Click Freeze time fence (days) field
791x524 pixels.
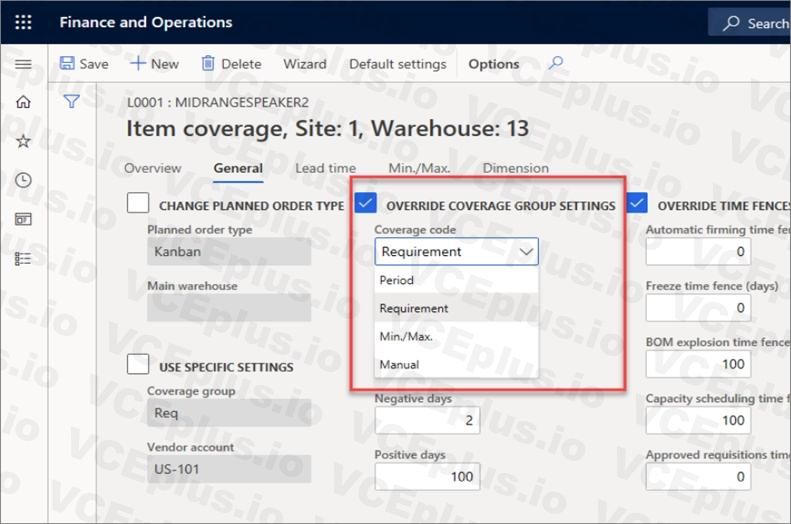pos(698,308)
